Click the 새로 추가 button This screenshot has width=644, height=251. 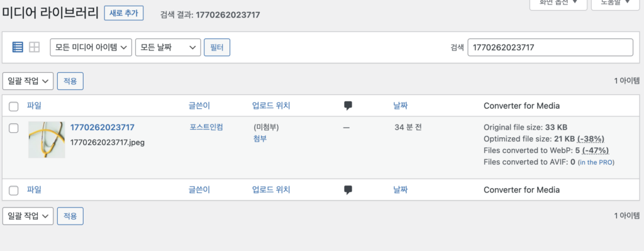[124, 13]
